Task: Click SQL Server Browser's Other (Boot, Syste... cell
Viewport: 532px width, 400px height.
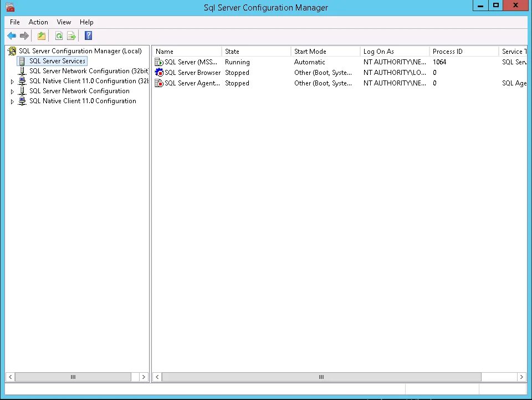Action: coord(323,72)
